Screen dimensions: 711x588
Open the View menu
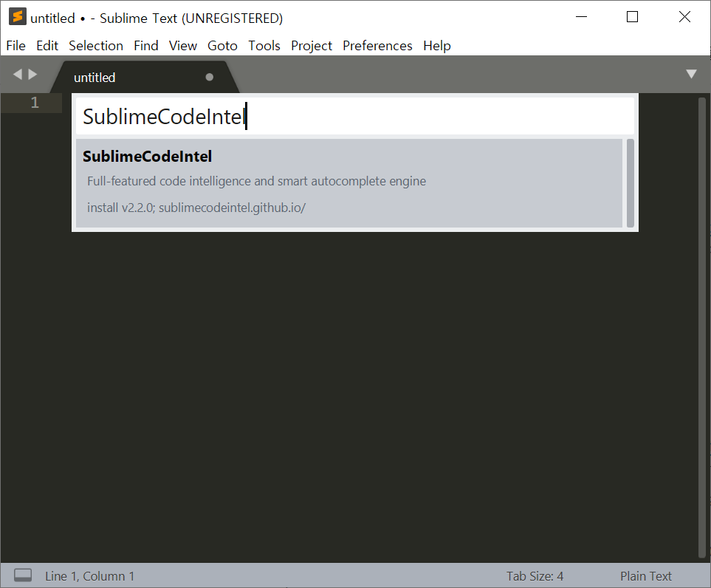183,46
